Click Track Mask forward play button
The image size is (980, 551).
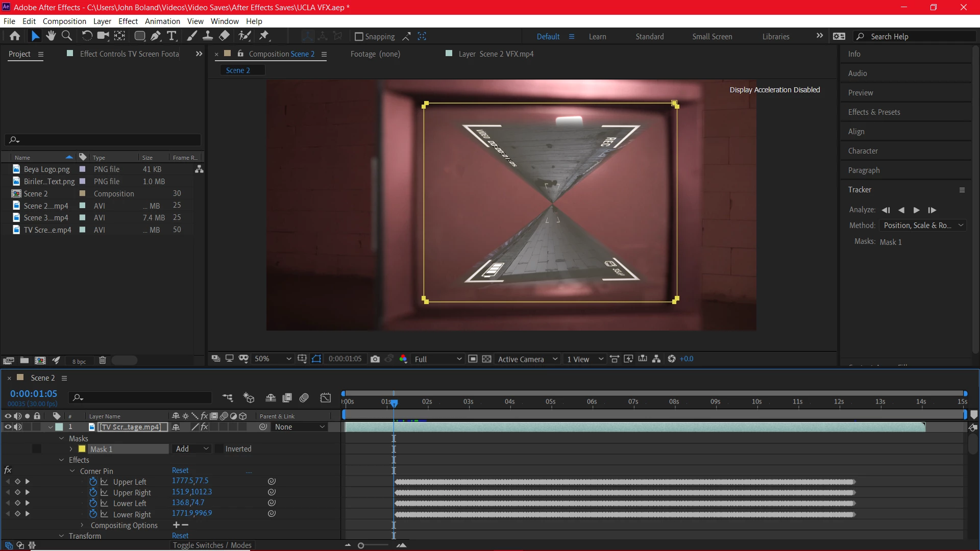917,210
